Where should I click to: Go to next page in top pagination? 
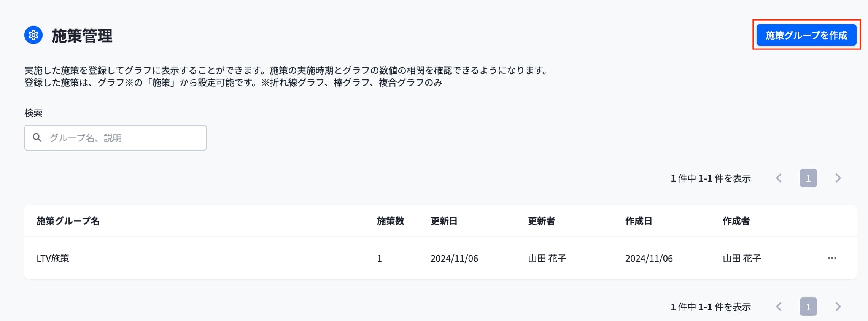838,178
